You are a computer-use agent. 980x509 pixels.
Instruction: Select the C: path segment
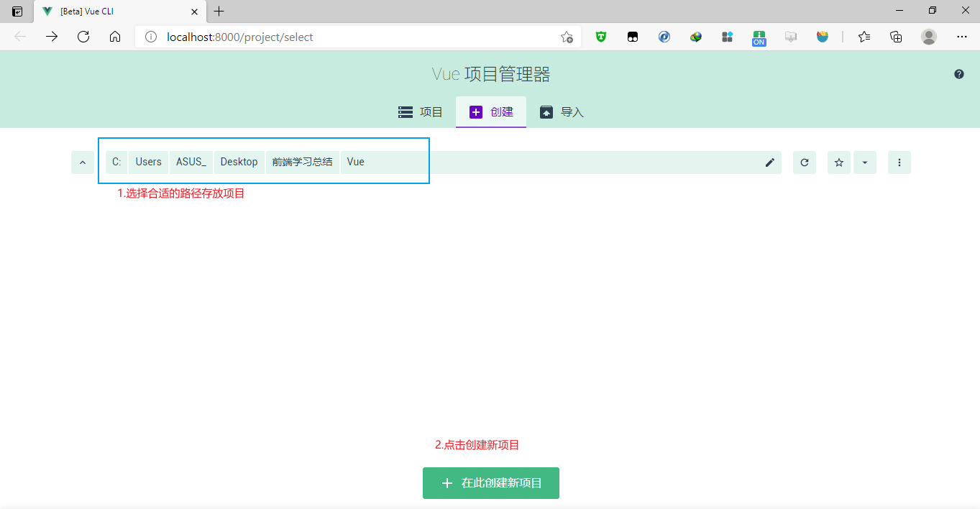[116, 162]
